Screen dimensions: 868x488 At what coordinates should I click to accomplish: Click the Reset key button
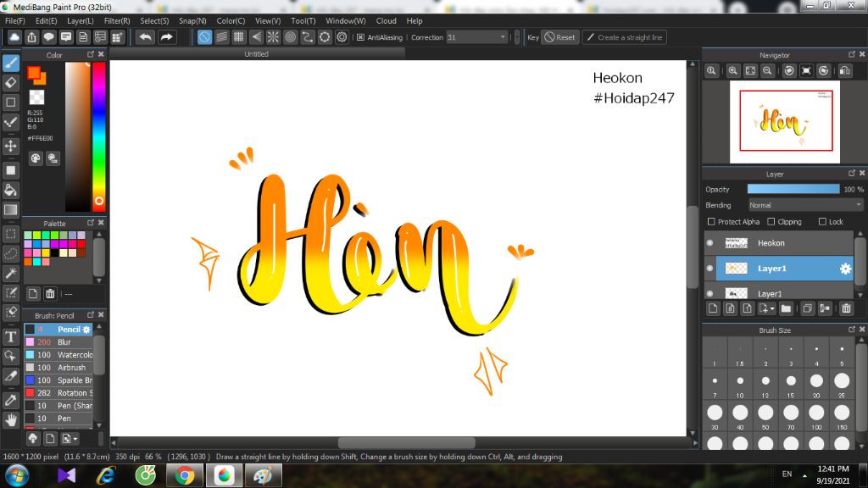pyautogui.click(x=559, y=37)
